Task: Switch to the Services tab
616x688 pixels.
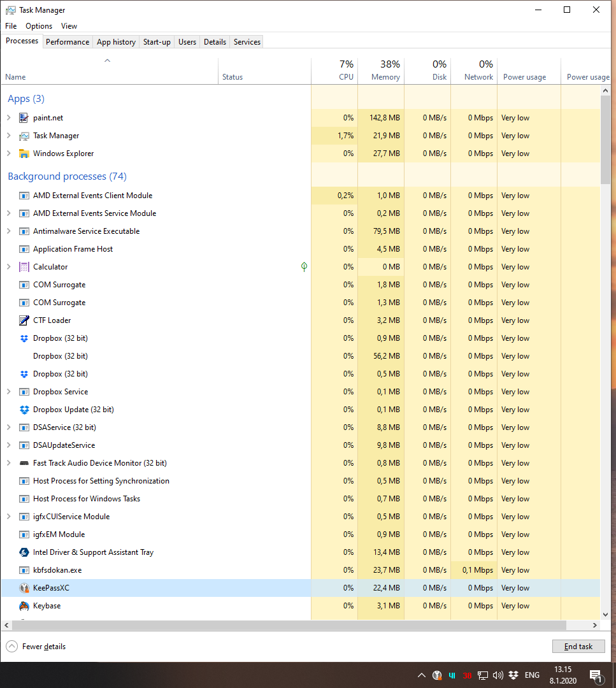Action: (247, 41)
